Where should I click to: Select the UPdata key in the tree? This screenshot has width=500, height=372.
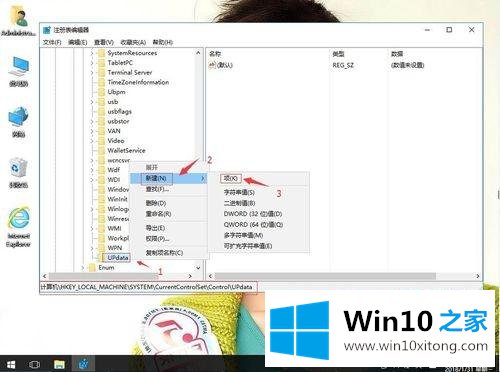point(118,258)
